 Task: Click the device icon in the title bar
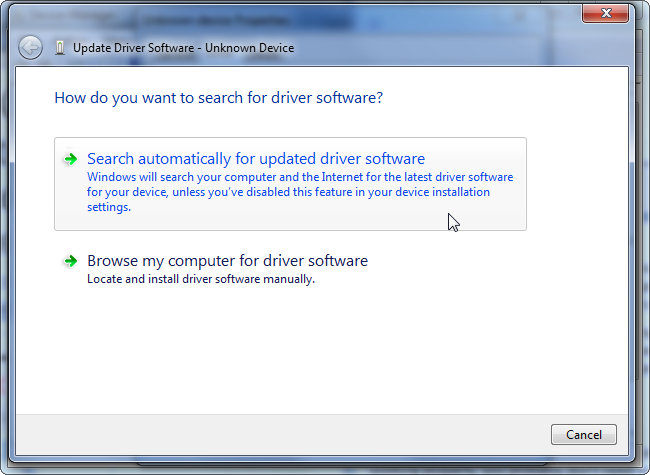point(61,47)
